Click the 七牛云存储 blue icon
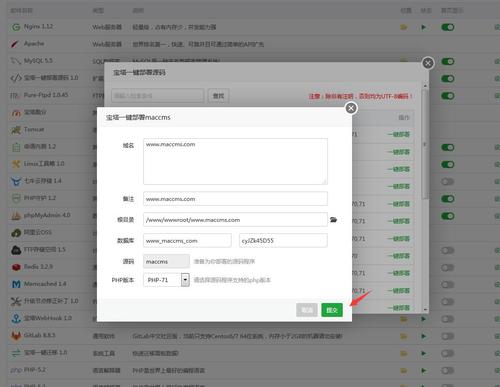Image resolution: width=500 pixels, height=387 pixels. click(x=16, y=181)
